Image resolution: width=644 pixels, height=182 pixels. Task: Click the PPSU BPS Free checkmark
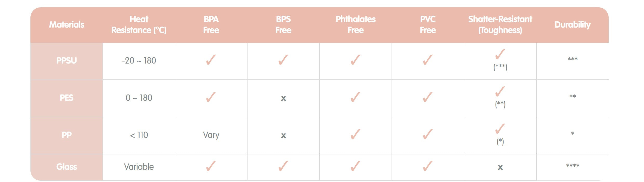(283, 60)
